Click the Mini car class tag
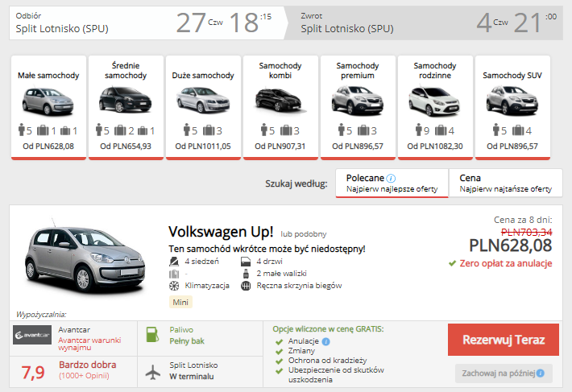The image size is (572, 392). [180, 302]
